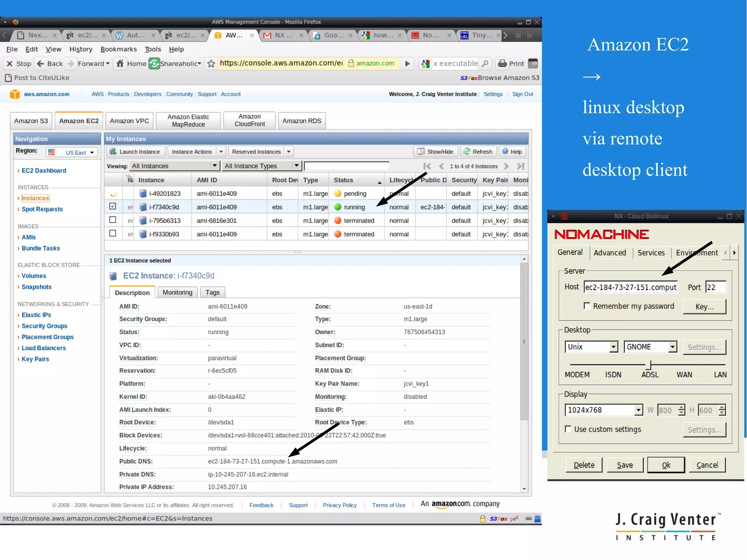Open the Tags tab of the instance
This screenshot has height=560, width=747.
(212, 293)
